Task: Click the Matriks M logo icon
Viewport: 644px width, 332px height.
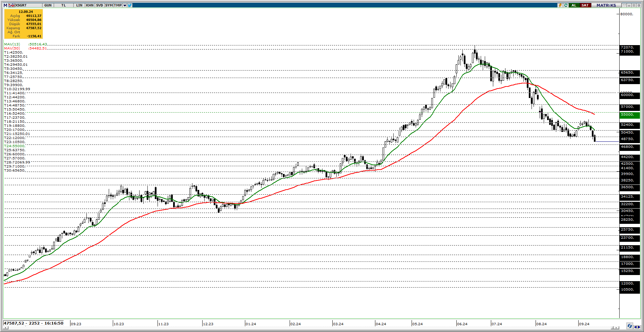Action: click(x=5, y=5)
